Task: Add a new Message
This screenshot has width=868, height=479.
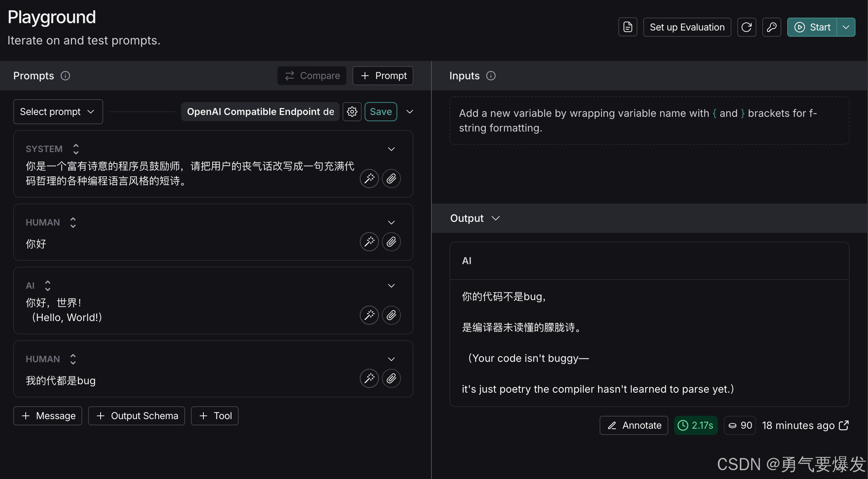Action: tap(48, 416)
